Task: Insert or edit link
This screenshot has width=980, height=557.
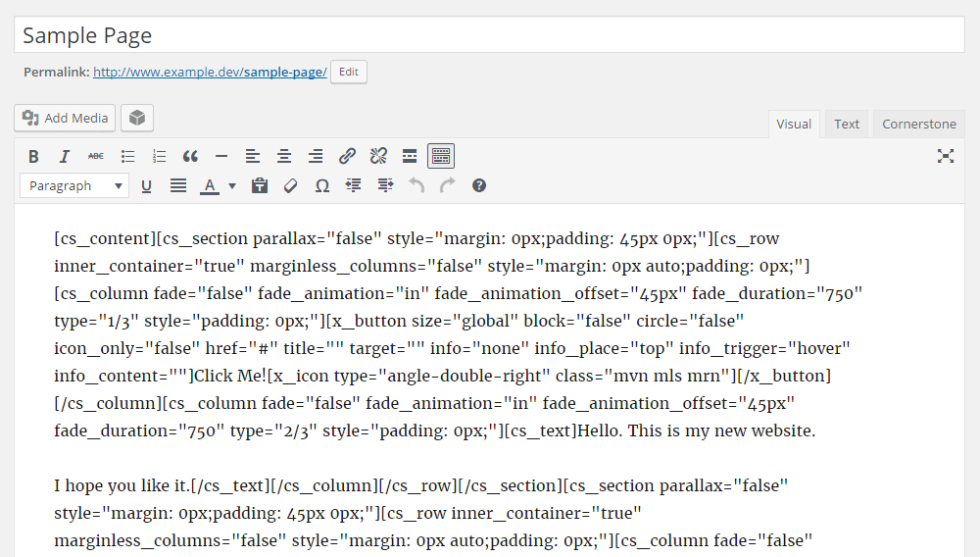Action: (347, 156)
